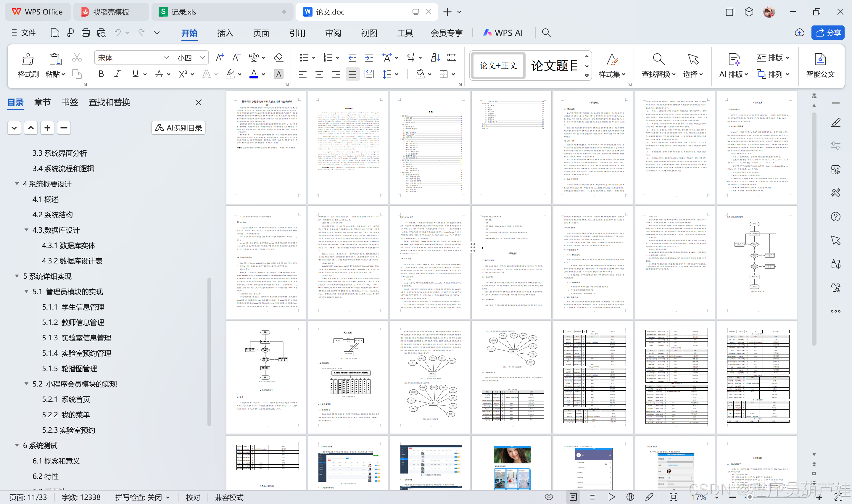The width and height of the screenshot is (852, 504).
Task: Apply the 论文+正文 style
Action: coord(498,65)
